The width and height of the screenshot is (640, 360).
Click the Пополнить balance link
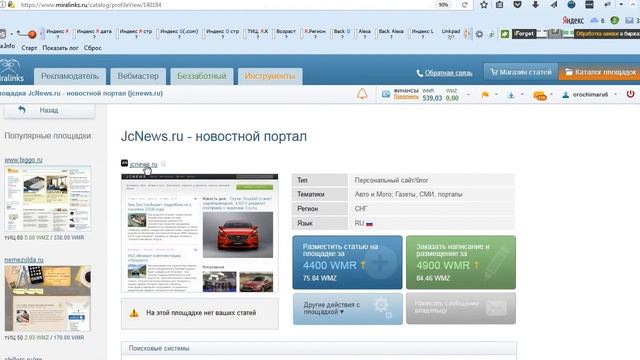[x=406, y=97]
